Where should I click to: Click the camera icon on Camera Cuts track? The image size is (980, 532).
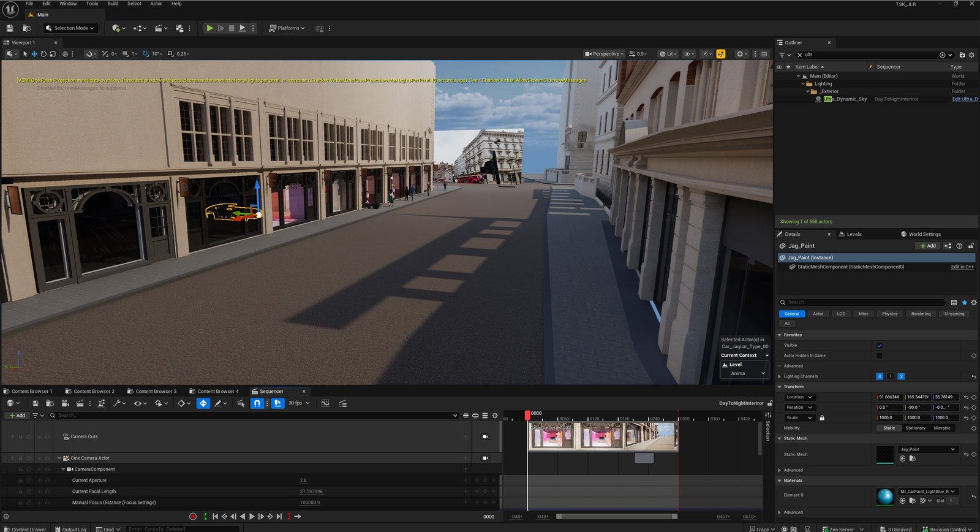tap(485, 437)
